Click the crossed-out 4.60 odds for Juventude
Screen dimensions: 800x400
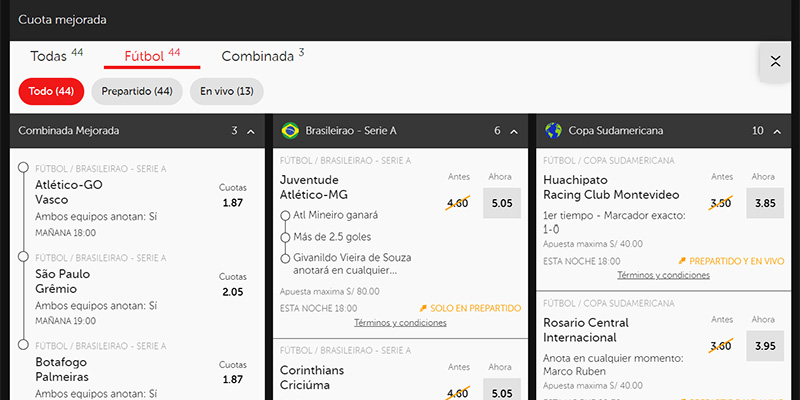(x=457, y=203)
